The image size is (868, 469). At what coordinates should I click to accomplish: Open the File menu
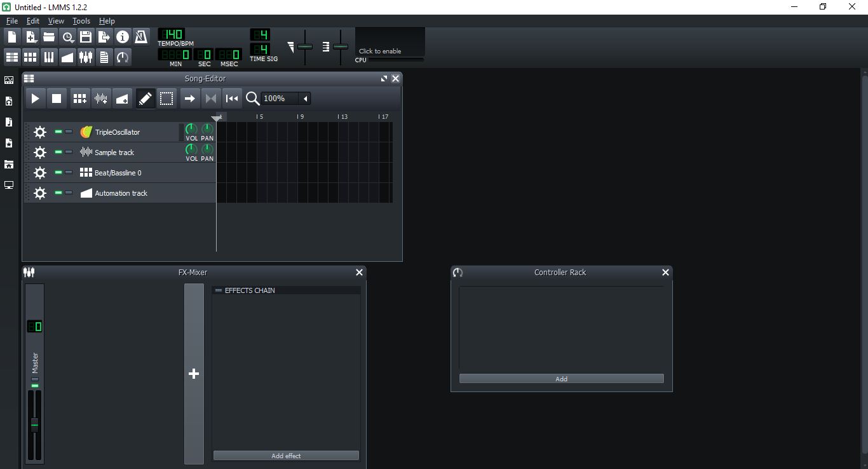coord(12,21)
